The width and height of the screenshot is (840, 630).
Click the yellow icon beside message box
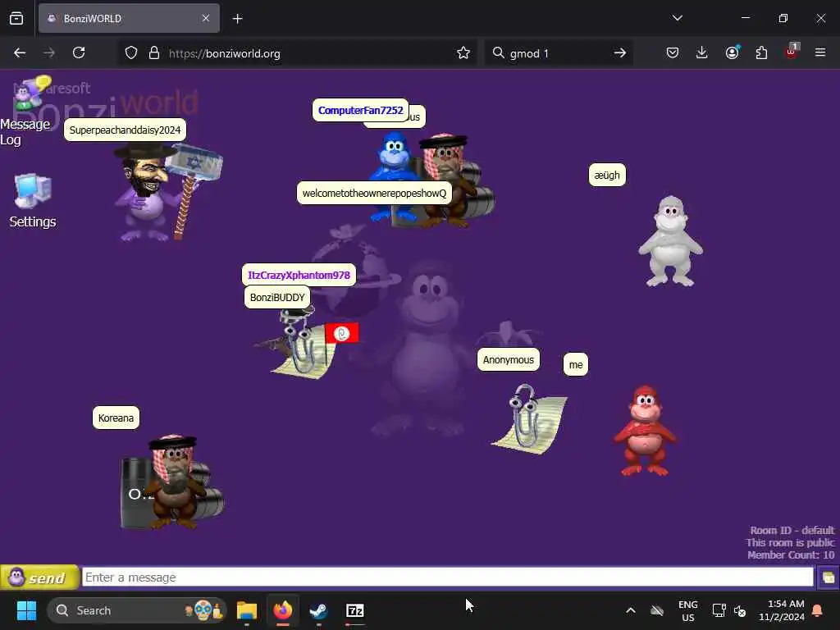(x=828, y=577)
